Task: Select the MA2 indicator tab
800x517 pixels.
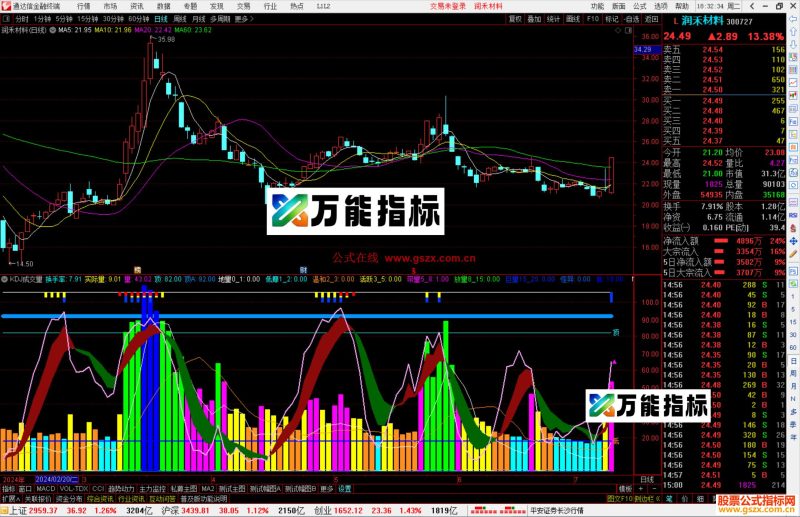Action: pyautogui.click(x=208, y=488)
